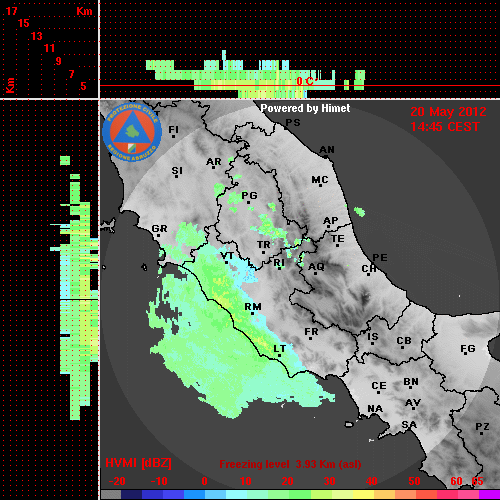Click the time stamp '14:45 CEST'
500x500 pixels.
coord(445,127)
